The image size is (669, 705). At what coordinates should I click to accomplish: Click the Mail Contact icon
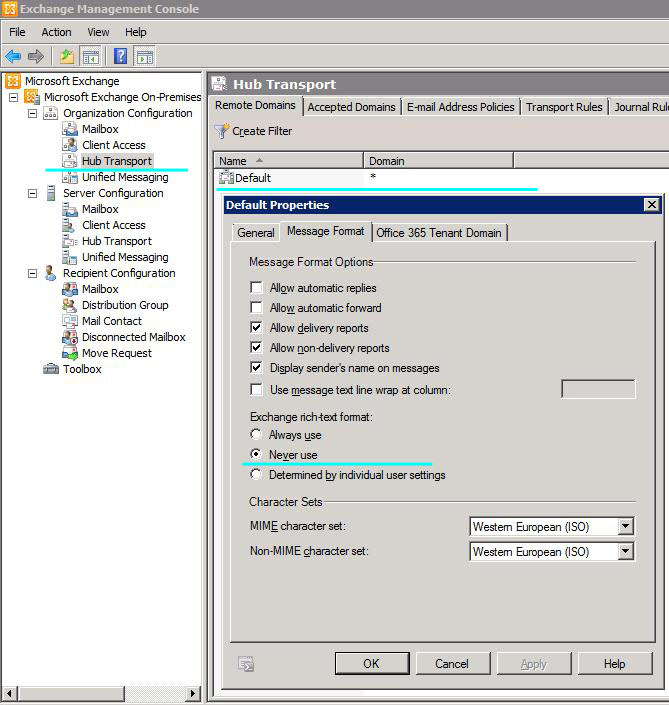(x=70, y=321)
